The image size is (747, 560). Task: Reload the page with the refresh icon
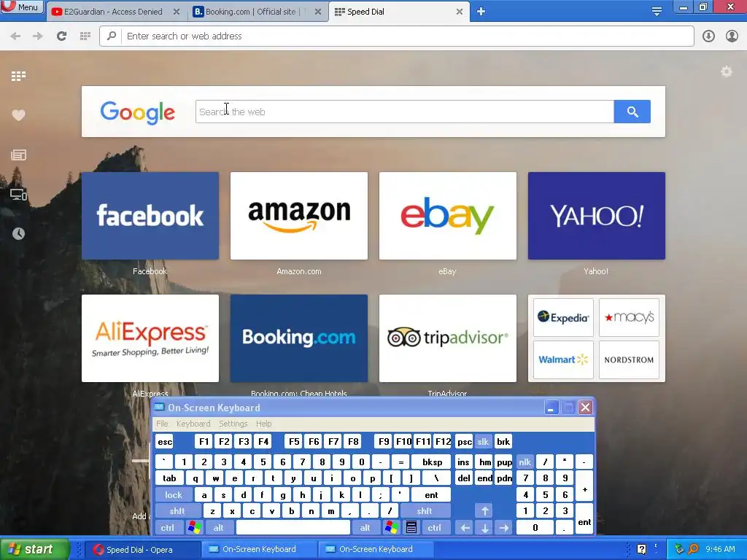click(x=61, y=36)
